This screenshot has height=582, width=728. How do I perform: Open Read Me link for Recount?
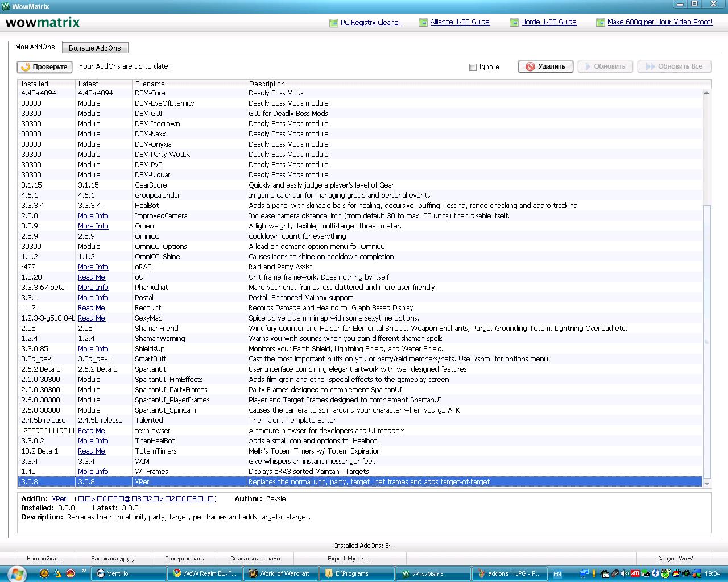[92, 308]
